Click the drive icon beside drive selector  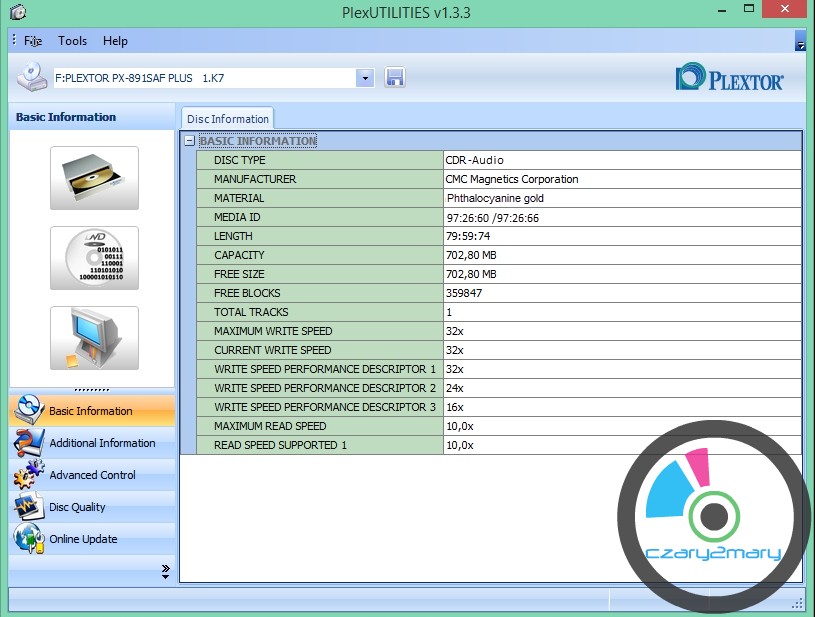pyautogui.click(x=31, y=77)
